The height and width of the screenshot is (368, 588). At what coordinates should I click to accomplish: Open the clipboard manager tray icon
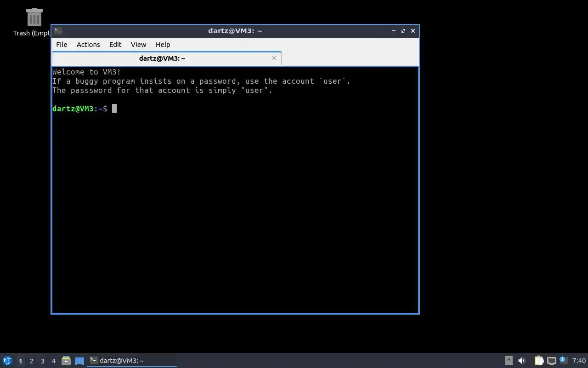coord(539,361)
